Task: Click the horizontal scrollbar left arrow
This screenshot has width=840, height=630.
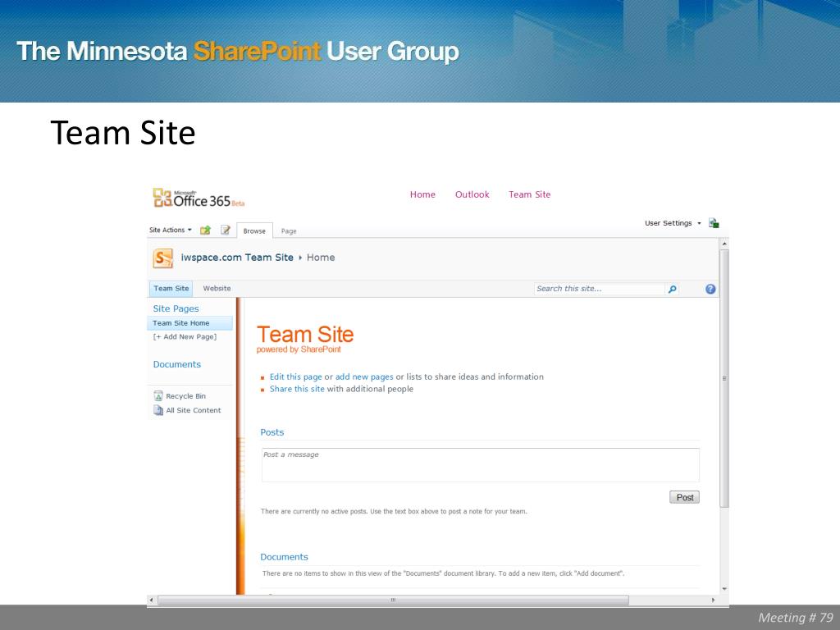Action: [152, 600]
